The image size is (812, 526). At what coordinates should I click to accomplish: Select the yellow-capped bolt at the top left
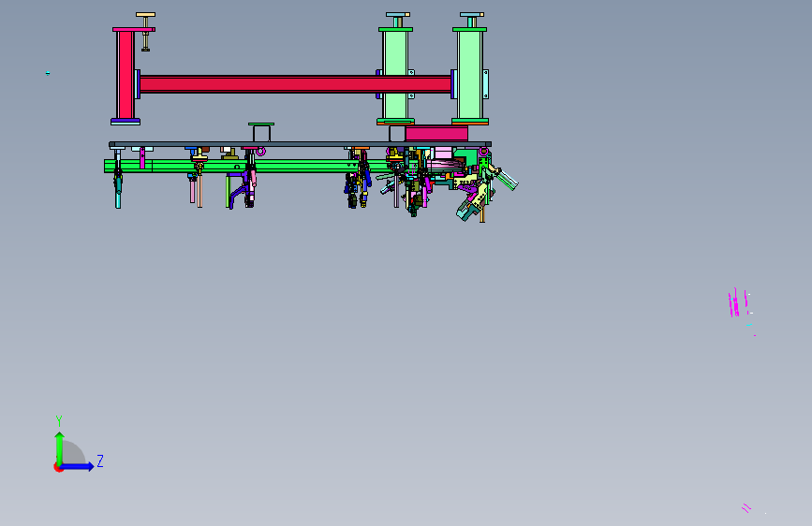click(x=145, y=32)
